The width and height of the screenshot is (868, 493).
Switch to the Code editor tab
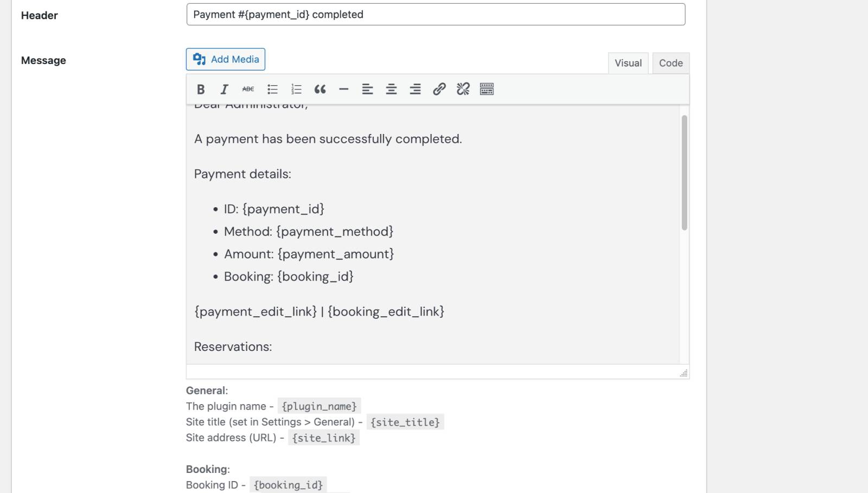[x=671, y=63]
